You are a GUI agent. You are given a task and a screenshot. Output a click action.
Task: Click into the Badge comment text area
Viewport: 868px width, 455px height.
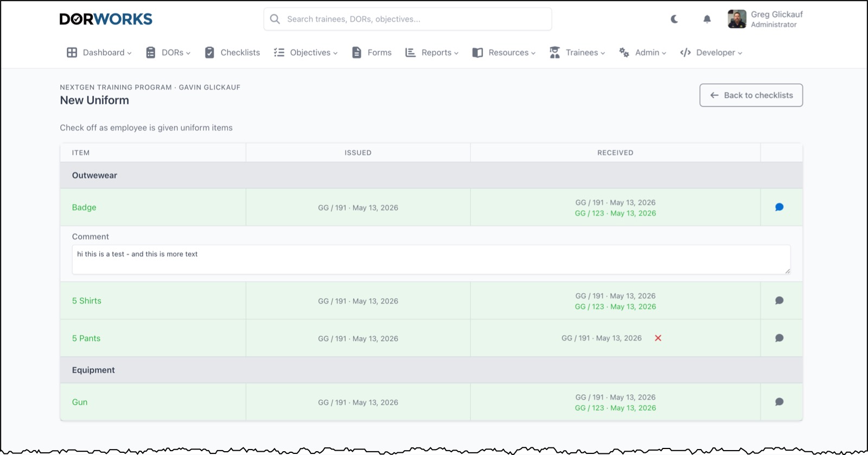[x=431, y=260]
